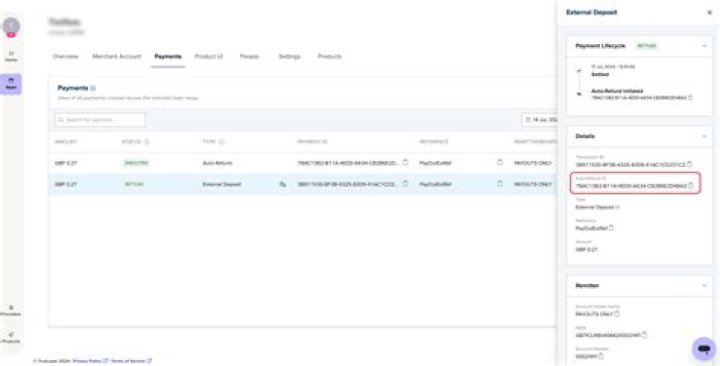Select the Payments tab
Image resolution: width=720 pixels, height=366 pixels.
[168, 56]
